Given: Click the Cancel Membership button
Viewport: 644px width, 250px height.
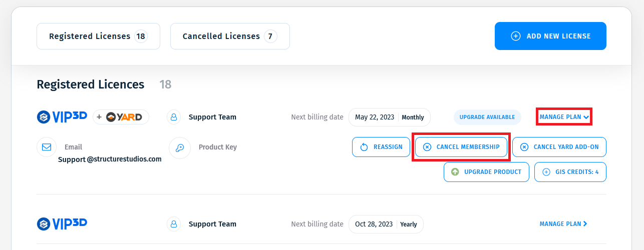Looking at the screenshot, I should point(461,147).
